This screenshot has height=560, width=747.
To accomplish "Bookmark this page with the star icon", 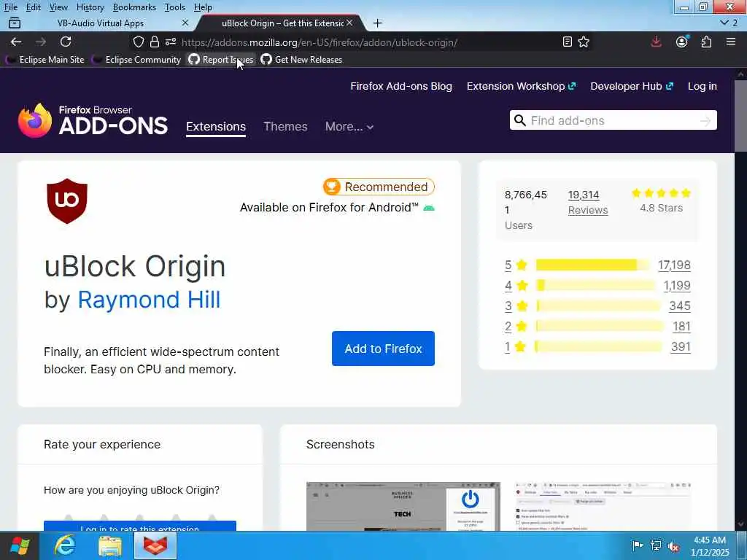I will 584,42.
